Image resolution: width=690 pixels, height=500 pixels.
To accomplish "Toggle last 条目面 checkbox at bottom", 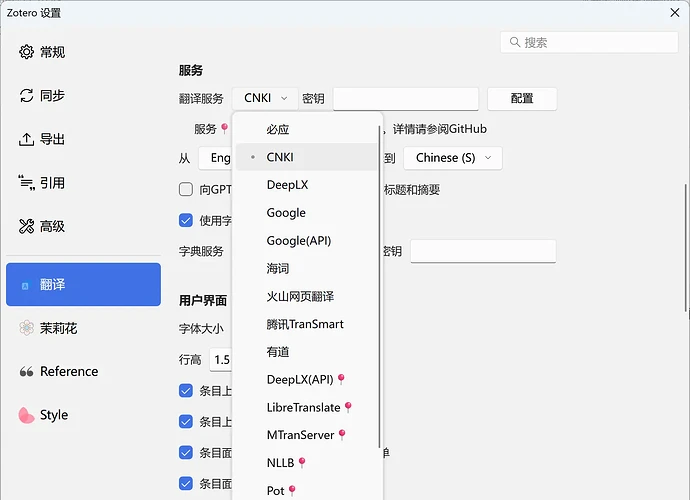I will click(186, 483).
